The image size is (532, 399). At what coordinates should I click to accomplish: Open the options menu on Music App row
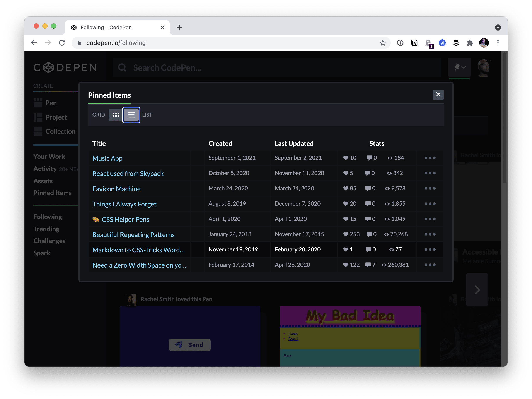(x=430, y=158)
